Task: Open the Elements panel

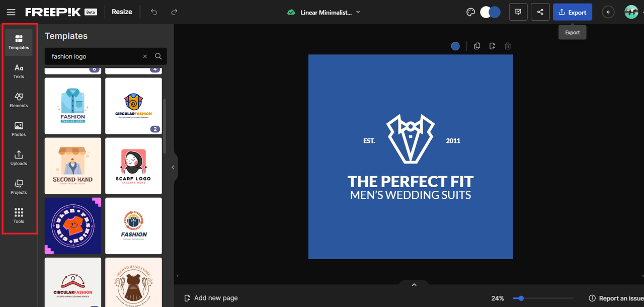Action: click(x=19, y=100)
